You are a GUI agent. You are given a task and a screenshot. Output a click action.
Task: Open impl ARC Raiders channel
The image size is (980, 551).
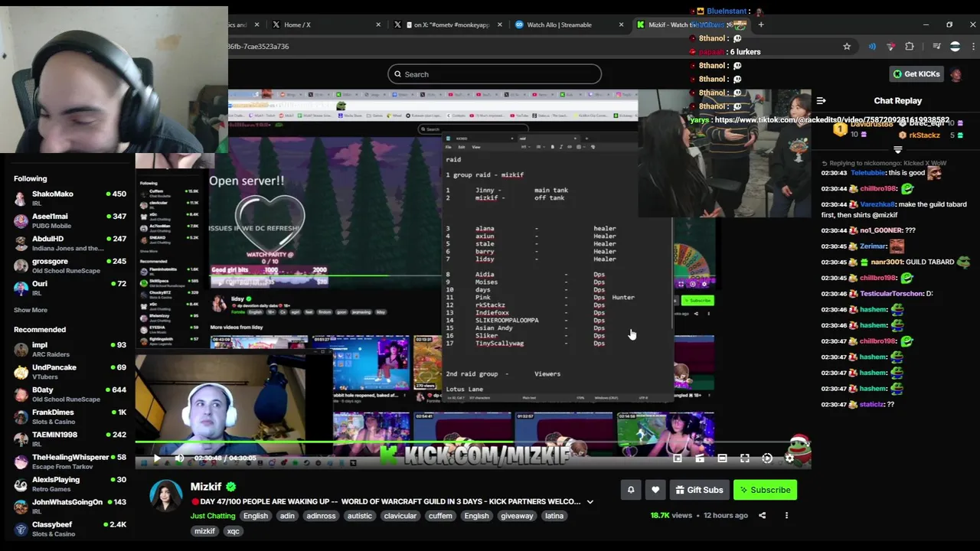(x=70, y=349)
